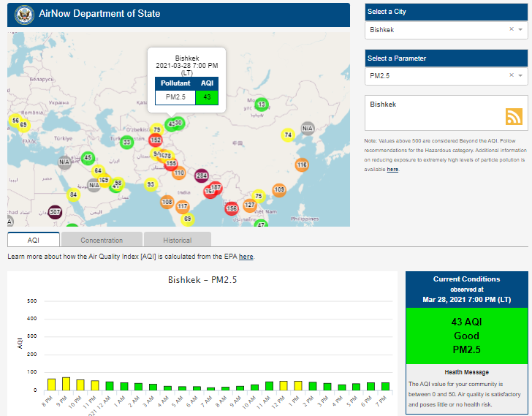Click the red 152 AQI map marker
The image size is (532, 416).
point(155,140)
